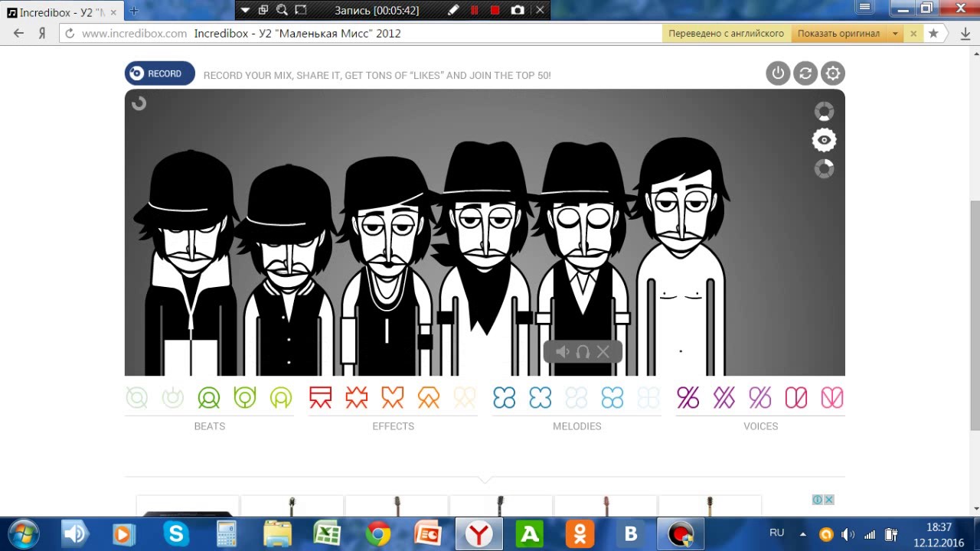Choose the third violet Voices icon

760,398
